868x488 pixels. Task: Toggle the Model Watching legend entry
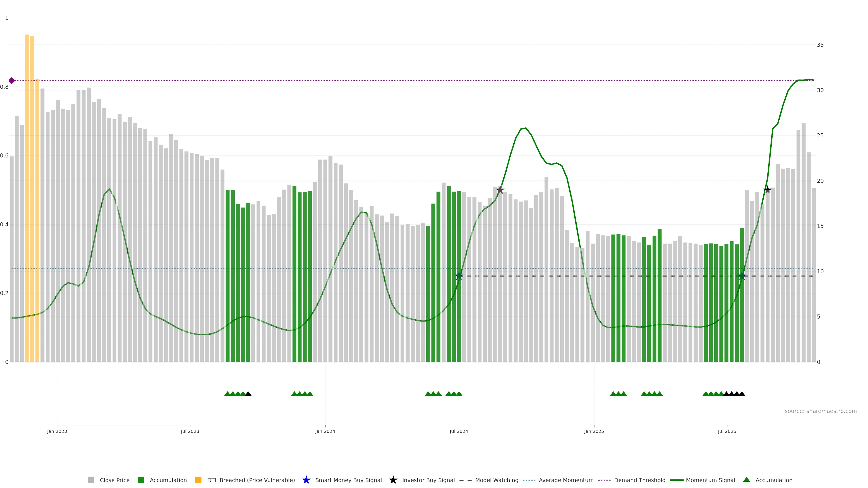point(496,480)
